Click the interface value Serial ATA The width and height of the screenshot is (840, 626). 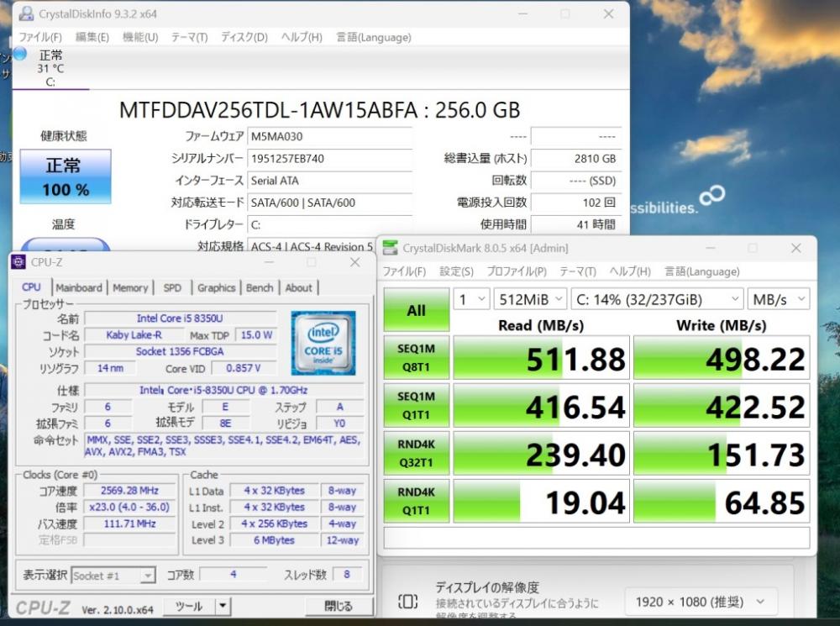pos(329,180)
